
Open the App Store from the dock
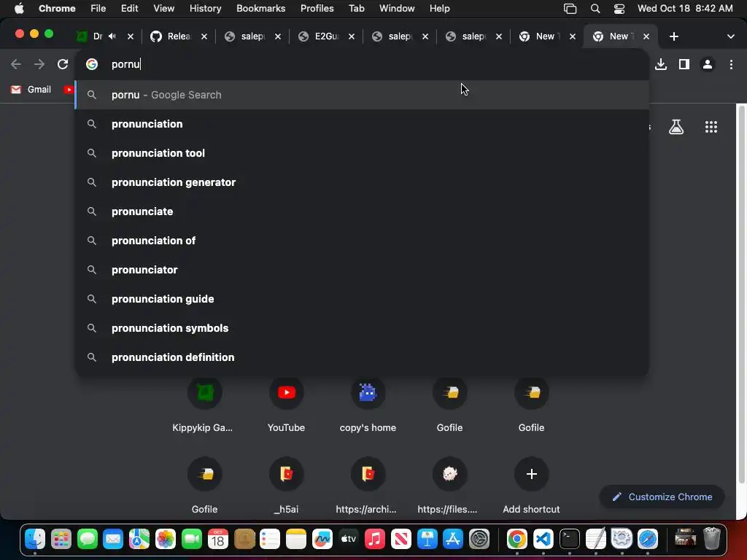[x=452, y=539]
